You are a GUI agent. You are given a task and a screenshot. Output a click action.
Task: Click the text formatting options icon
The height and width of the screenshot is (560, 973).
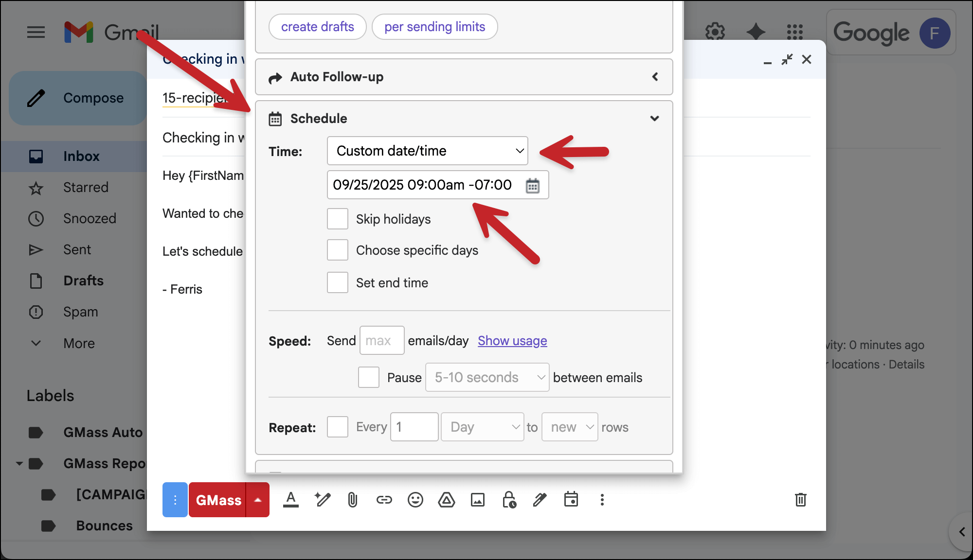tap(291, 500)
